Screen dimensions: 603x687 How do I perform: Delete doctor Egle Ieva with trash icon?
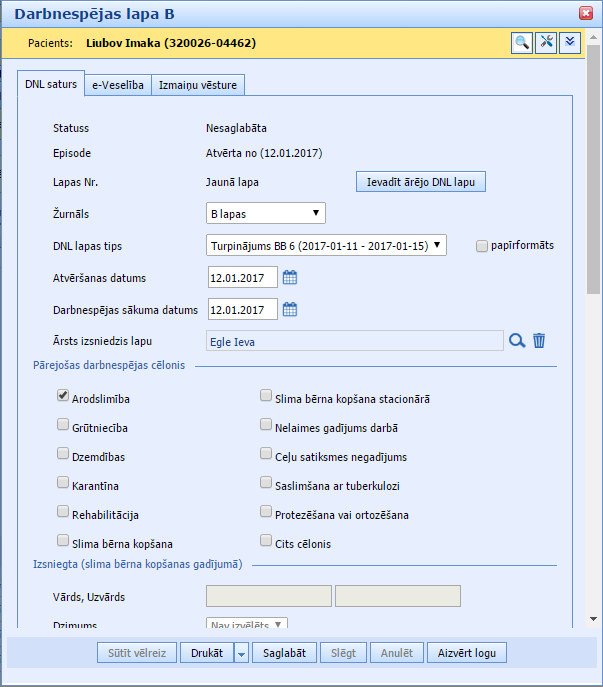point(539,341)
